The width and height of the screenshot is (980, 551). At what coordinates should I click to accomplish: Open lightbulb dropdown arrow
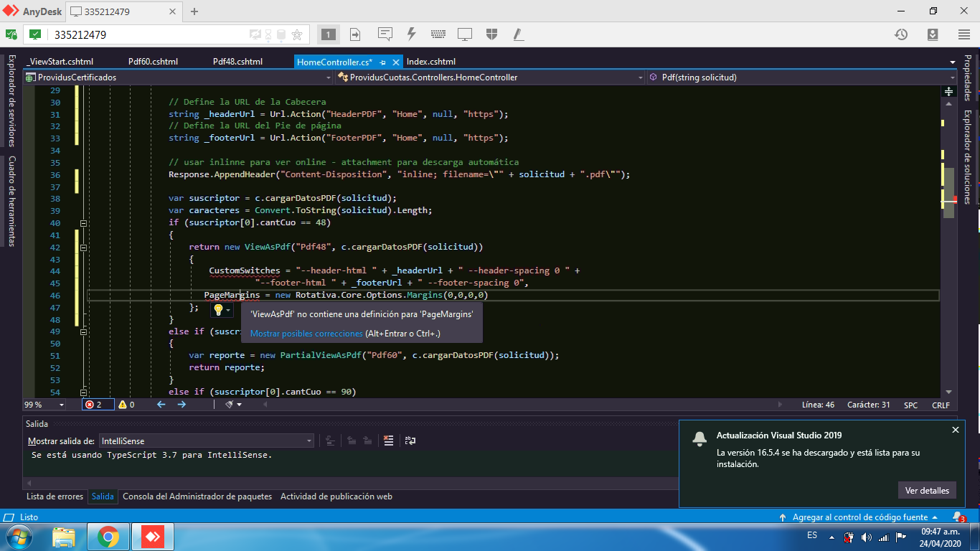[228, 311]
